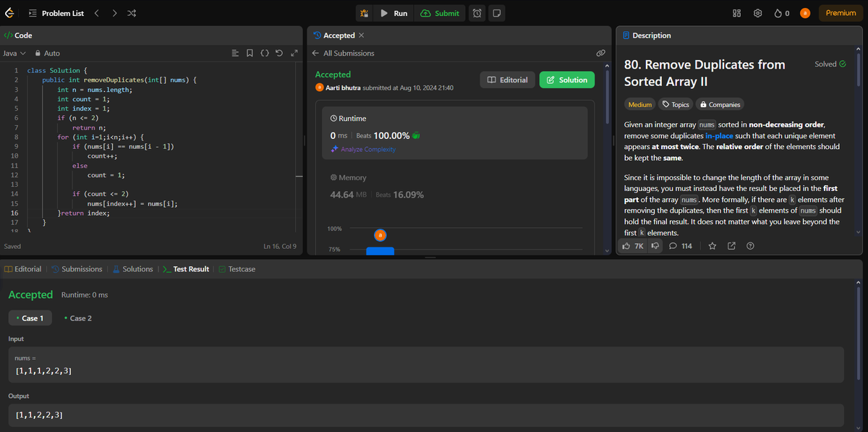The image size is (868, 432).
Task: Open the sticky notes icon
Action: pos(496,13)
